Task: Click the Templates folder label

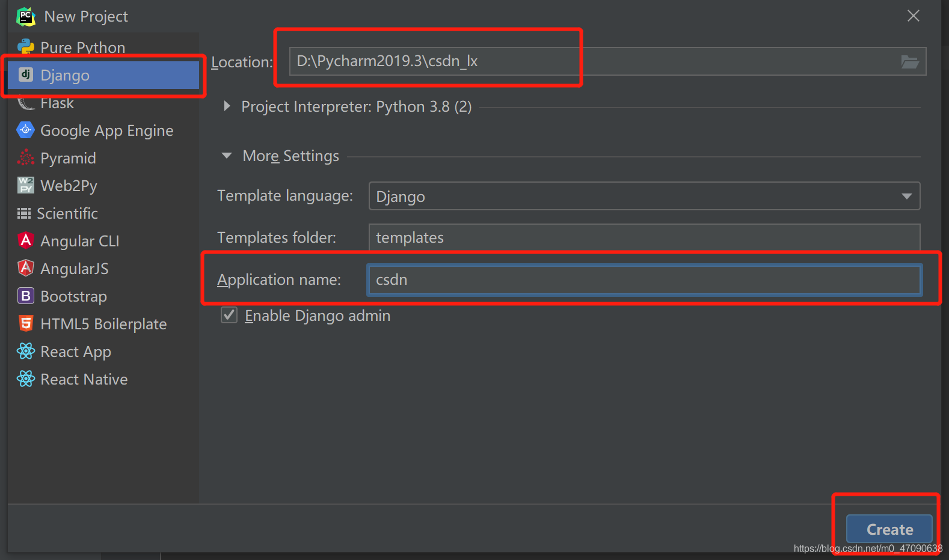Action: [x=277, y=238]
